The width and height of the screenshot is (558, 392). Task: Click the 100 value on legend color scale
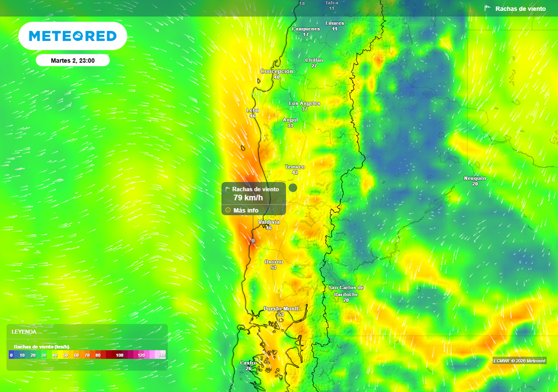(x=119, y=355)
